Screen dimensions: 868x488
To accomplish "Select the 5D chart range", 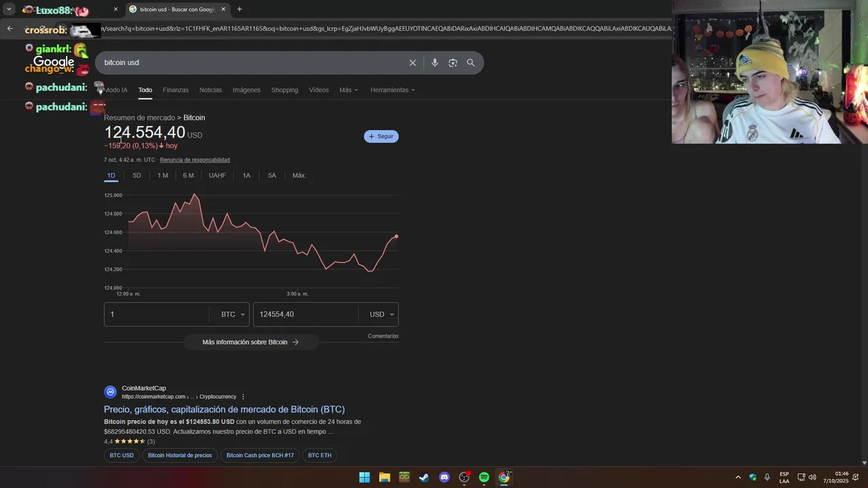I will [137, 176].
